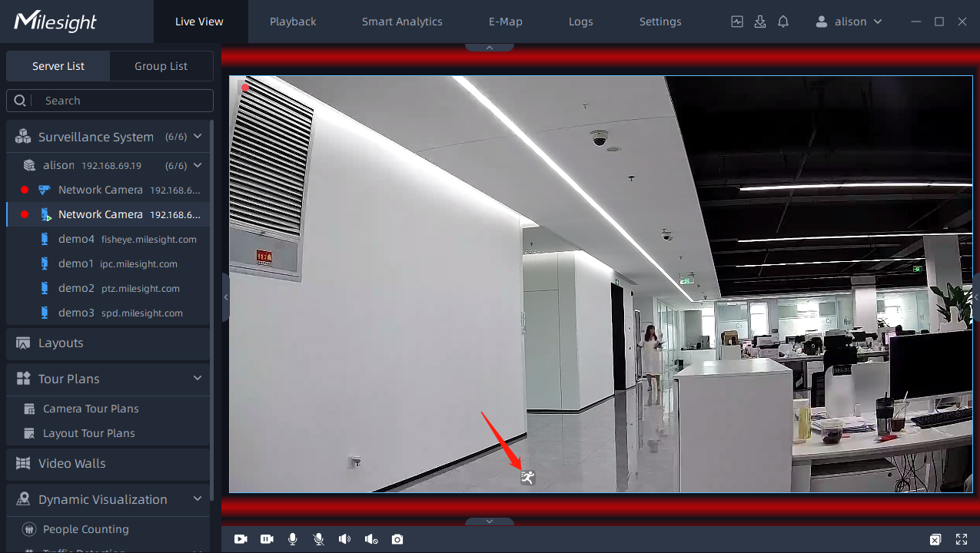The image size is (980, 553).
Task: Open the system status monitor icon
Action: click(x=737, y=22)
